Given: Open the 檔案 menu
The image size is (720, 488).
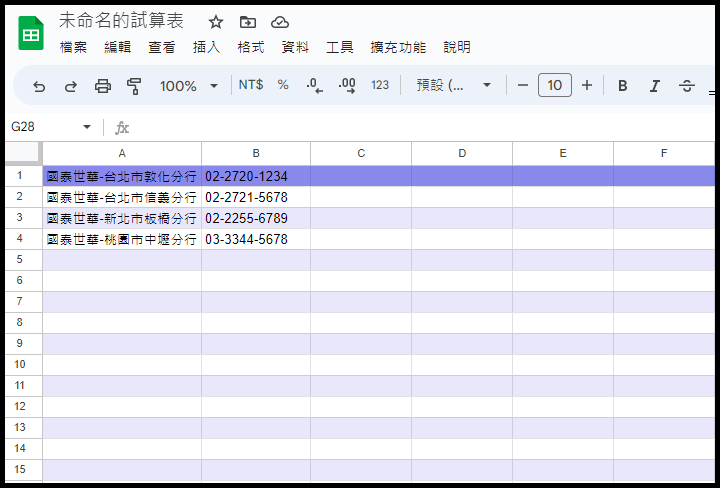Looking at the screenshot, I should (73, 47).
